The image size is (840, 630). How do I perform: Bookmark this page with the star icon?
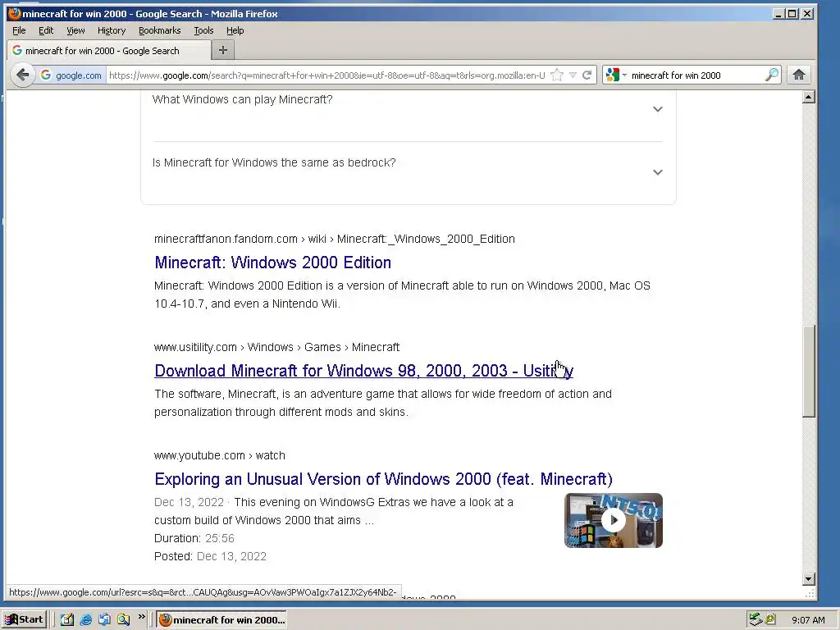557,75
